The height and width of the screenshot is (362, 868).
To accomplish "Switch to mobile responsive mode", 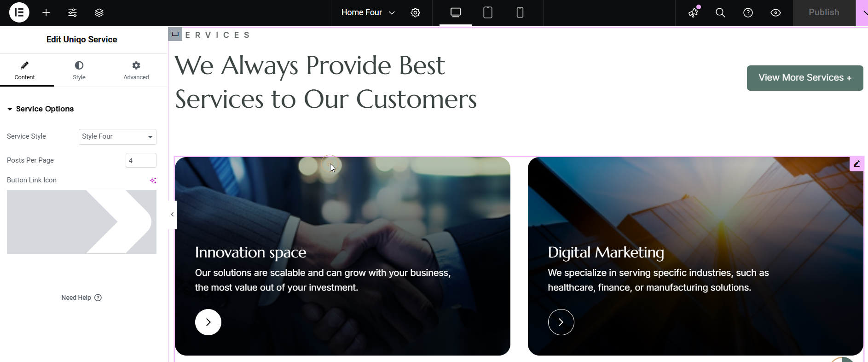I will (520, 13).
